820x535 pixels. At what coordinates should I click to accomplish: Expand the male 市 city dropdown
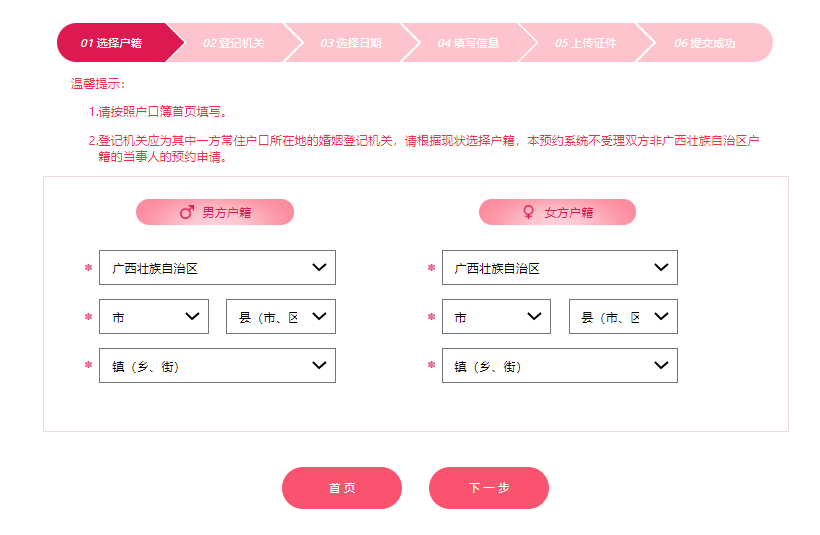pos(154,317)
